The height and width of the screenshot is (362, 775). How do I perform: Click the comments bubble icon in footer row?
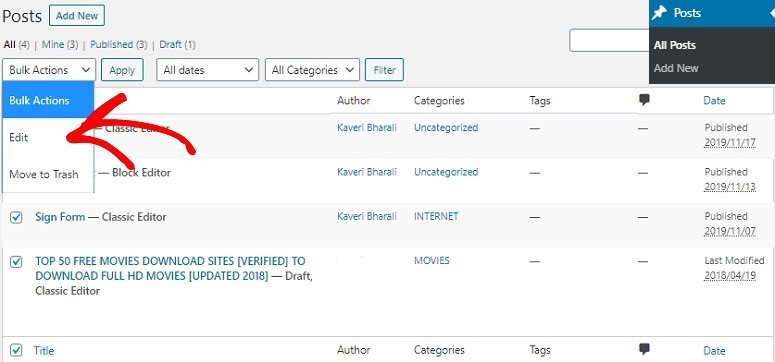tap(644, 349)
